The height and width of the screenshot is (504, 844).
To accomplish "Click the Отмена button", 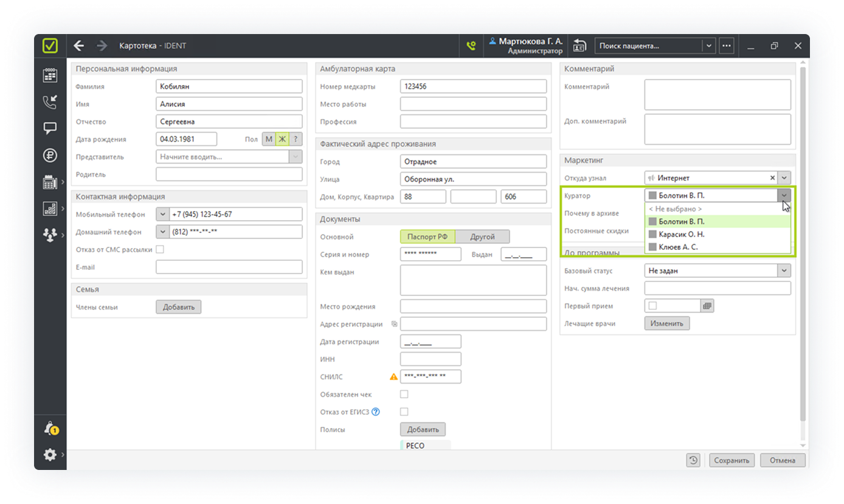I will click(783, 460).
